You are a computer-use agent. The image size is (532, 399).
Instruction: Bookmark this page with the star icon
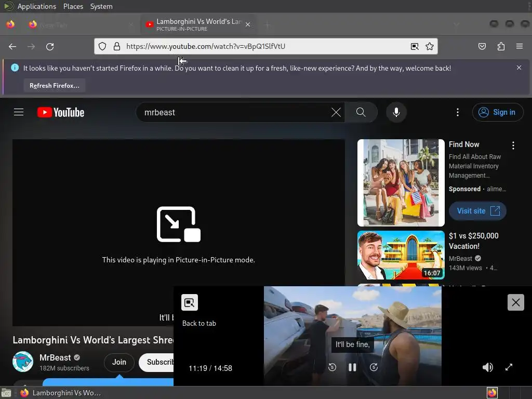coord(430,46)
